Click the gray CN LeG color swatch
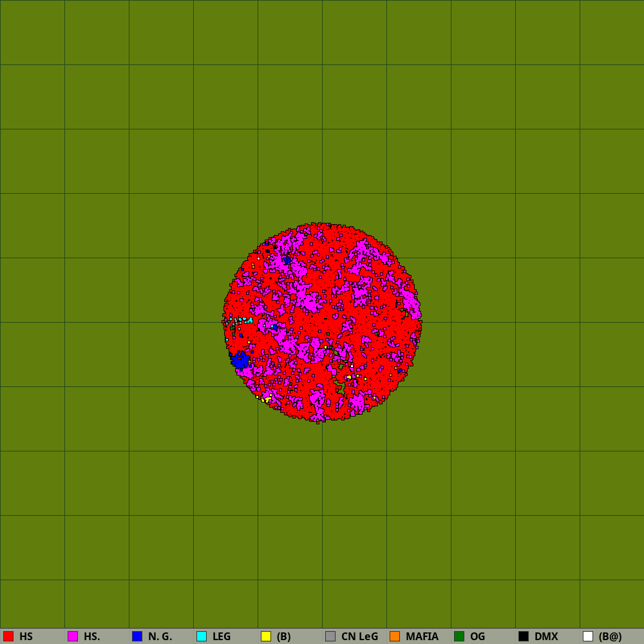644x644 pixels. pyautogui.click(x=330, y=636)
